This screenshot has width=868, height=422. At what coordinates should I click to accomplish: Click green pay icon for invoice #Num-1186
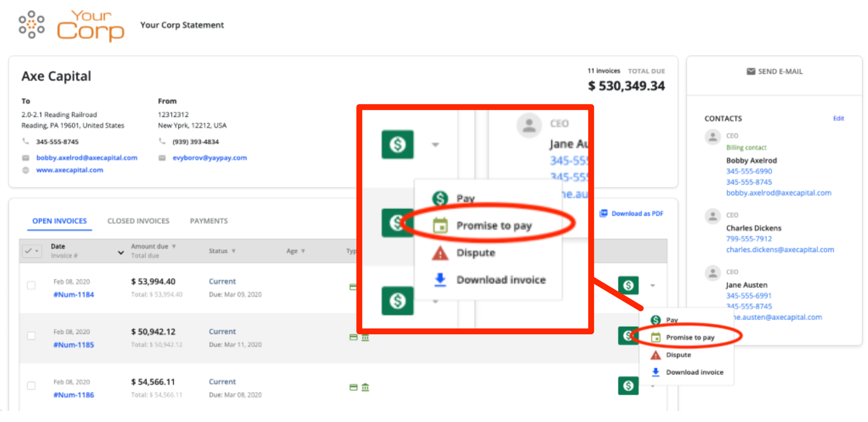click(628, 386)
